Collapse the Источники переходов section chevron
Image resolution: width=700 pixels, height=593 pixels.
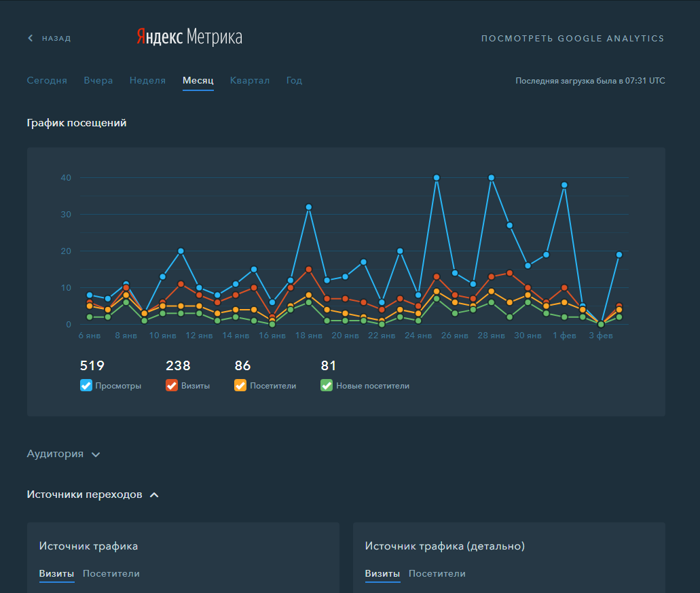pyautogui.click(x=154, y=495)
